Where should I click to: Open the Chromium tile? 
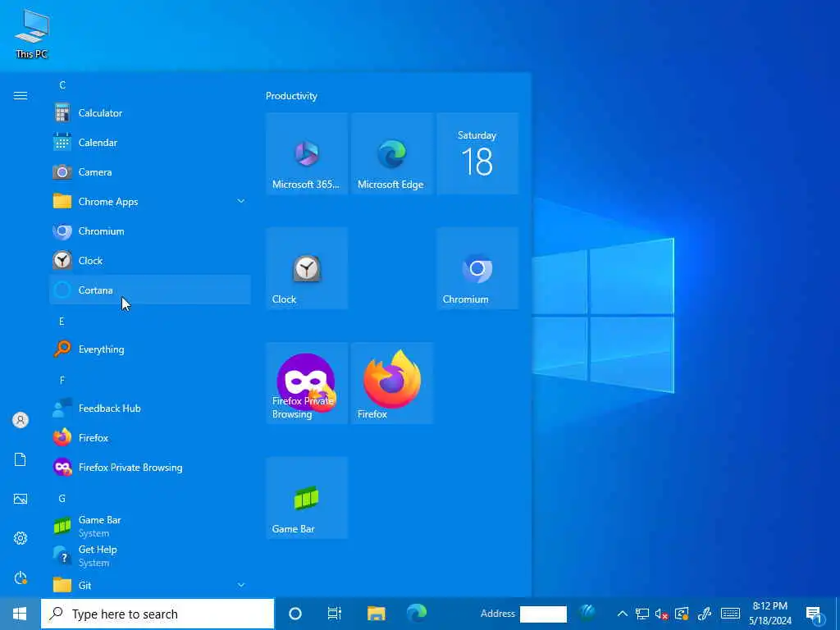477,268
